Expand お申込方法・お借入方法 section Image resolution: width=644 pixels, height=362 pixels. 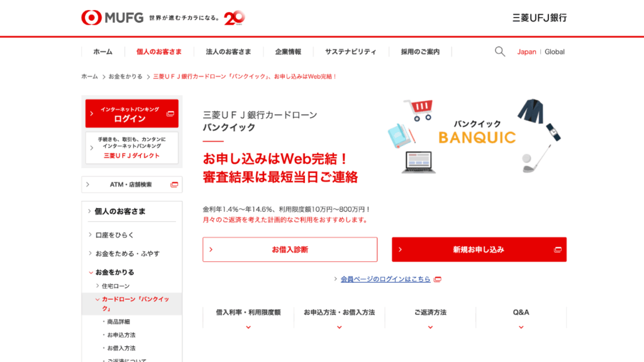339,317
